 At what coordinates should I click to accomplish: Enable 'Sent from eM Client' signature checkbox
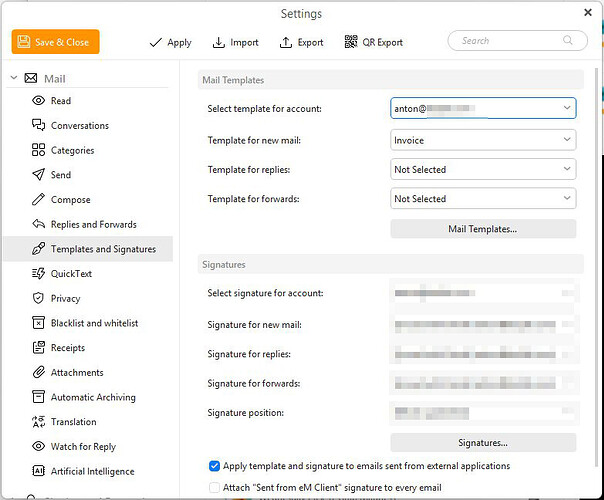[x=215, y=487]
